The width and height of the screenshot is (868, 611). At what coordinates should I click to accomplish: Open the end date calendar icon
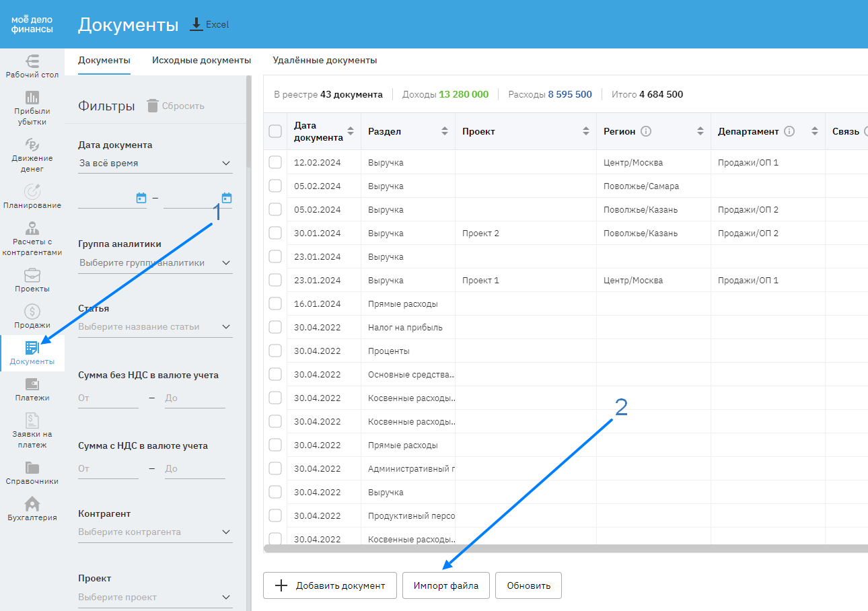pos(227,198)
